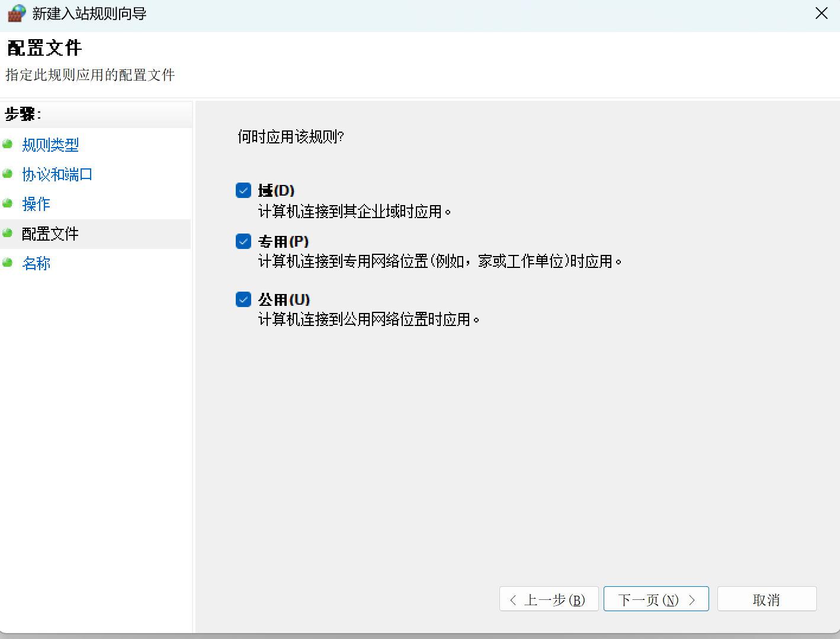The image size is (840, 639).
Task: Click the text 计算机连接到其企业域时应用
Action: coord(354,212)
